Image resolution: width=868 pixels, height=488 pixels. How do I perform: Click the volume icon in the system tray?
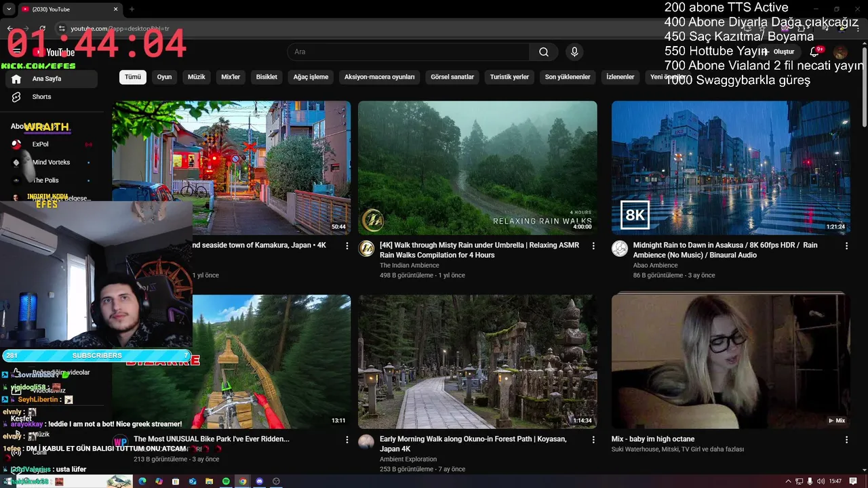(821, 481)
